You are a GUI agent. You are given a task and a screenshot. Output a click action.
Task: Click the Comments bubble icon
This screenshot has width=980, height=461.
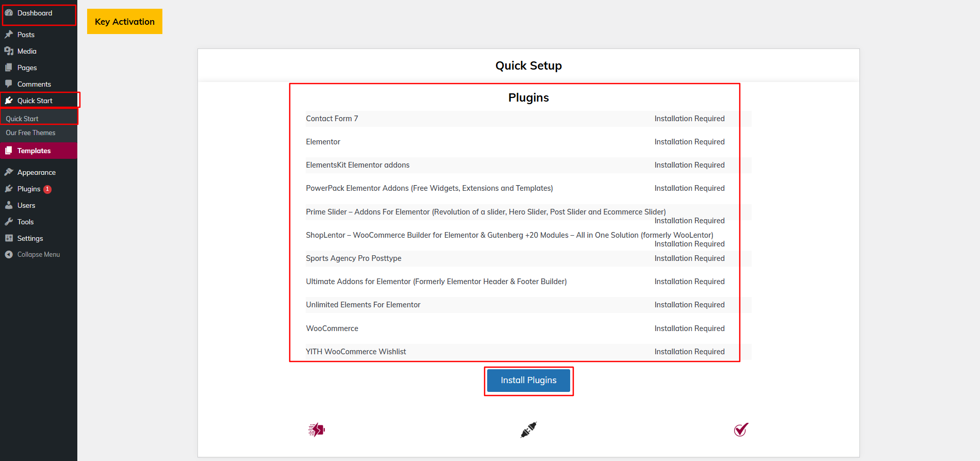pyautogui.click(x=9, y=84)
